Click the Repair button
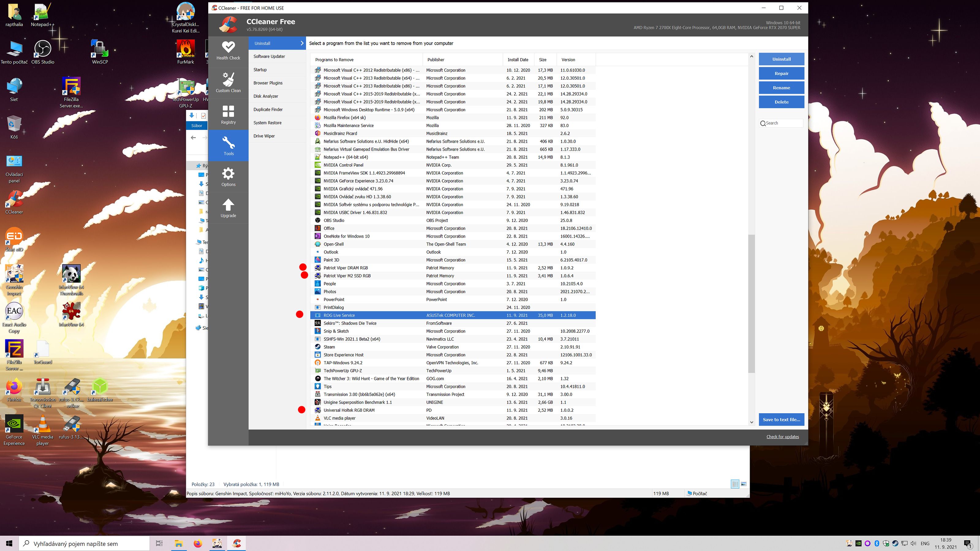 tap(782, 73)
